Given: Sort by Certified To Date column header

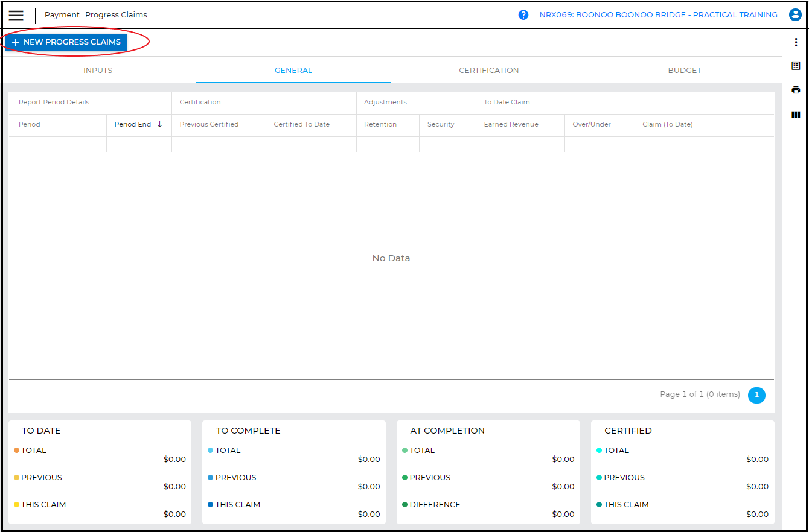Looking at the screenshot, I should click(312, 125).
